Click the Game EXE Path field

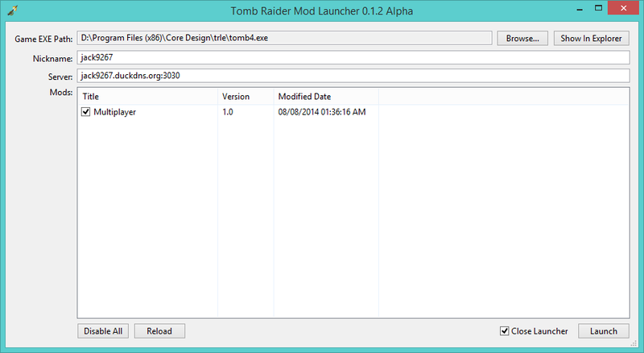(x=283, y=39)
